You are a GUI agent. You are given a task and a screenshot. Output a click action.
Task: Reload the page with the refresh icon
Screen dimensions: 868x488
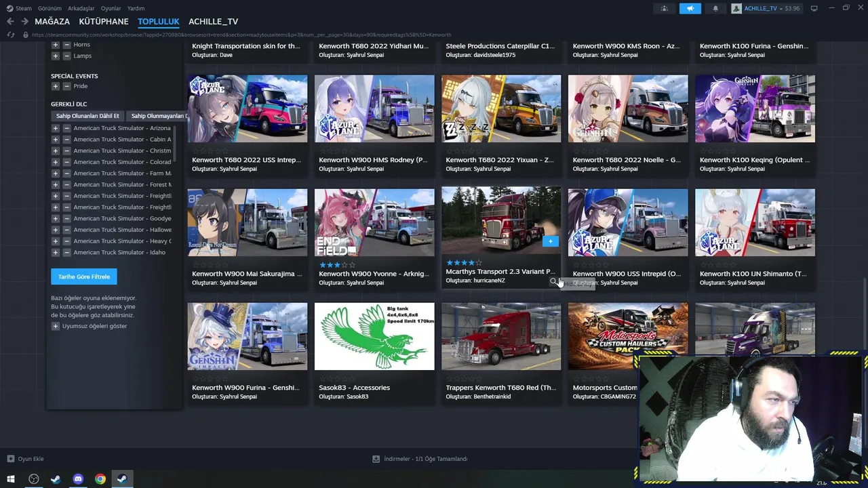10,35
